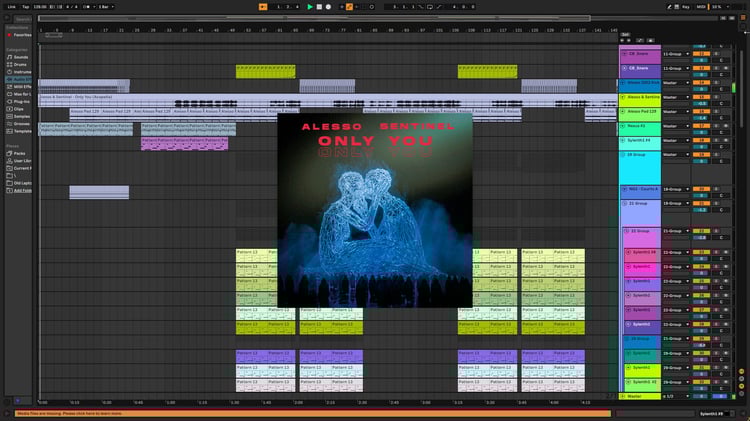Viewport: 750px width, 421px height.
Task: Click the Arrangement Record button
Action: click(328, 7)
